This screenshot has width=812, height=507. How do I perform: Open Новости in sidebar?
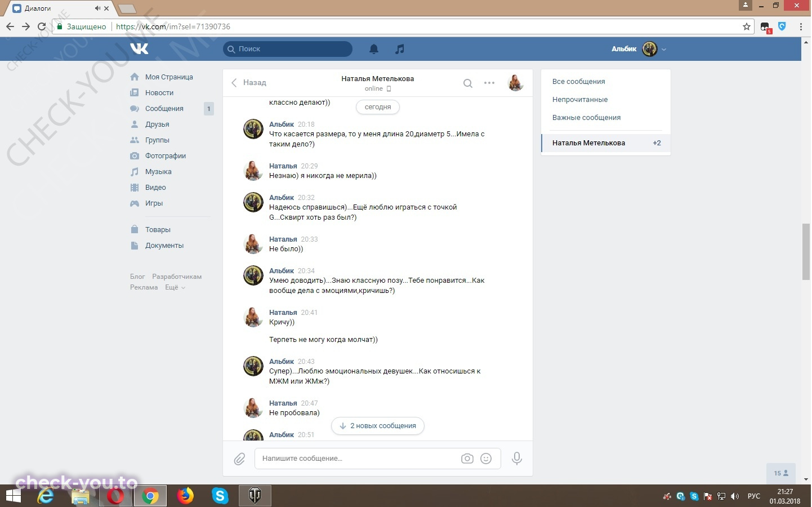tap(159, 93)
